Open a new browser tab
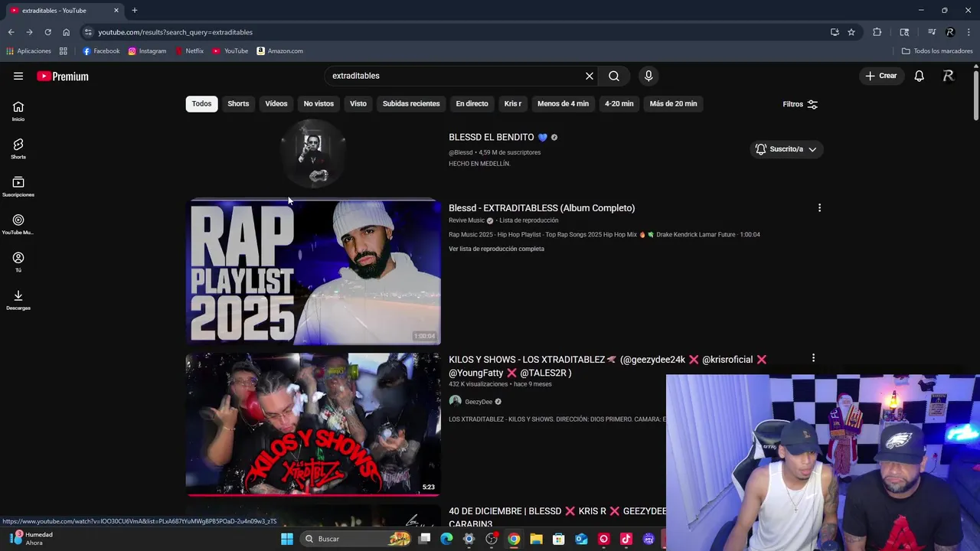 (x=135, y=10)
